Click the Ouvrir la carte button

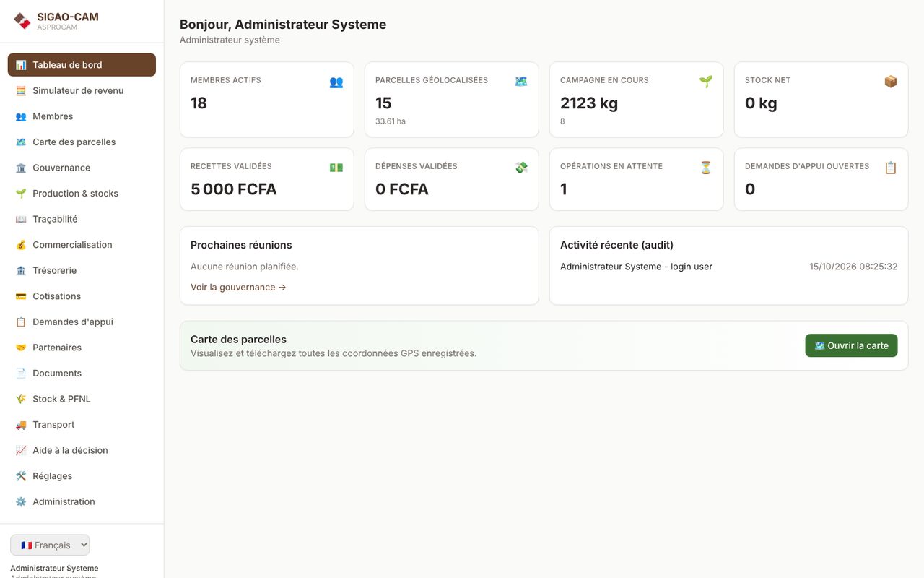(x=851, y=345)
